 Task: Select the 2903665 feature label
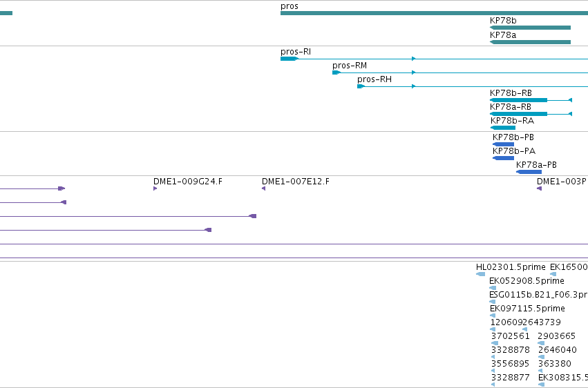coord(556,336)
